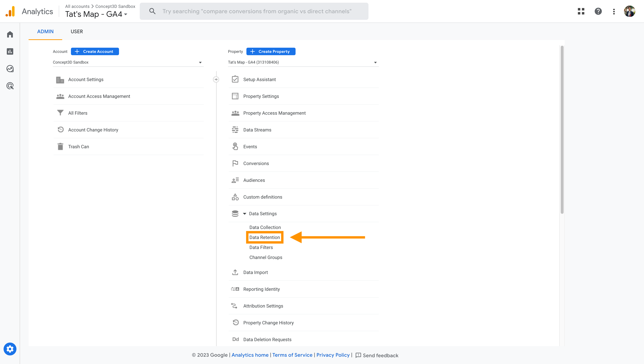Open the Explore icon in sidebar
This screenshot has height=364, width=644.
click(x=10, y=69)
